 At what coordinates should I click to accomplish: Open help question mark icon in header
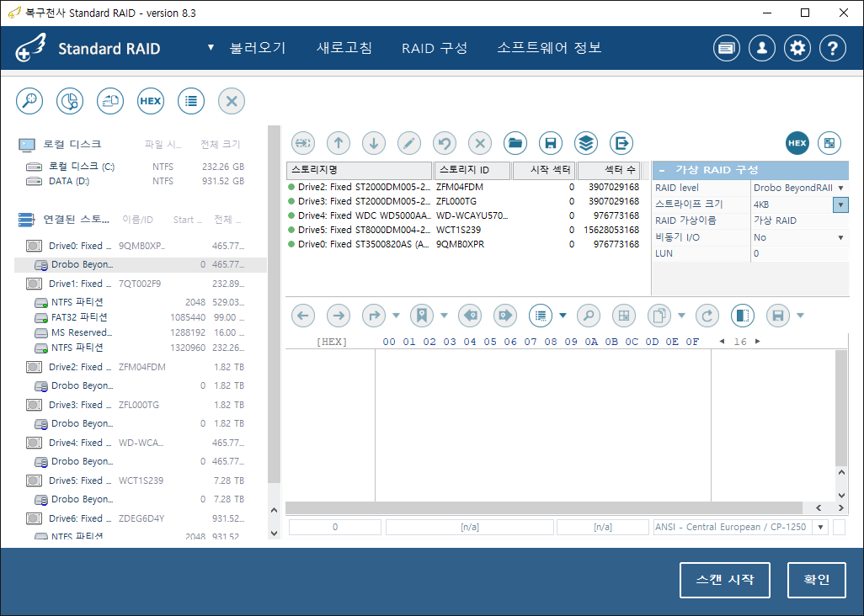click(x=833, y=49)
